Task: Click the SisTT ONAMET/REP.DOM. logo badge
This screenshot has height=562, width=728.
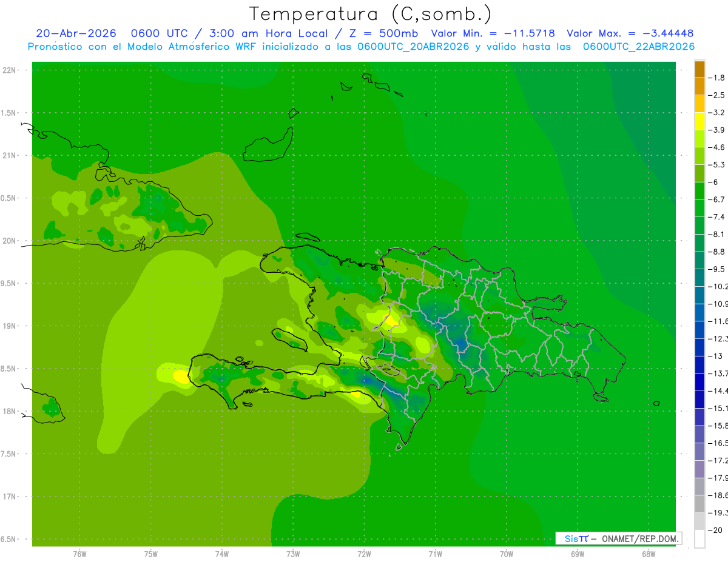Action: [618, 538]
